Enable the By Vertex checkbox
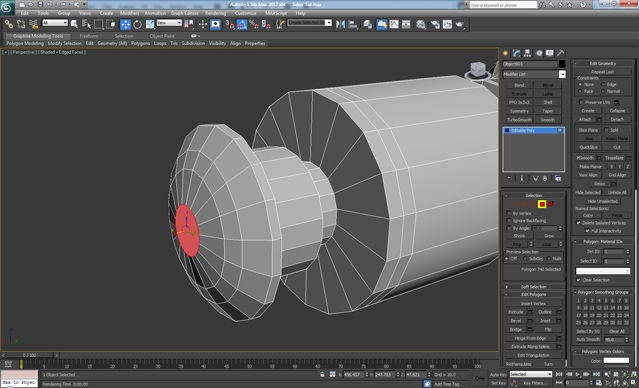The width and height of the screenshot is (639, 388). [x=509, y=213]
